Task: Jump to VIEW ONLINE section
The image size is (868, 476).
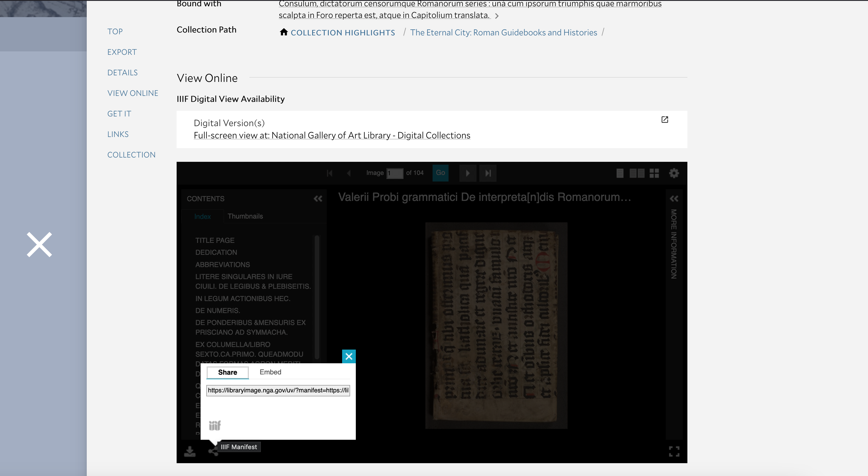Action: (x=133, y=93)
